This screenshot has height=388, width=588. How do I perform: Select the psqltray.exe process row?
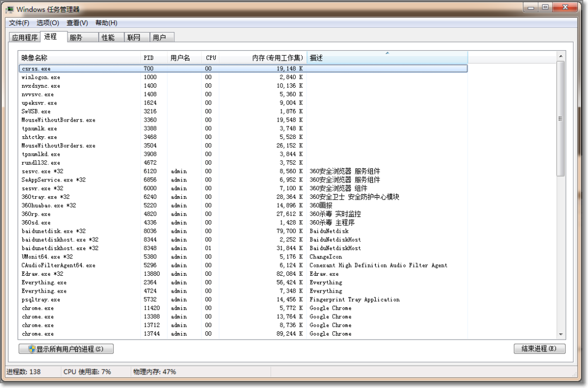tap(243, 299)
